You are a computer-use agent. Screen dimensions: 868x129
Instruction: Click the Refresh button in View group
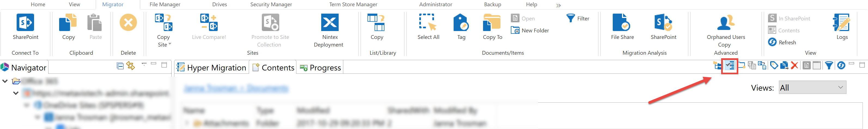(782, 42)
